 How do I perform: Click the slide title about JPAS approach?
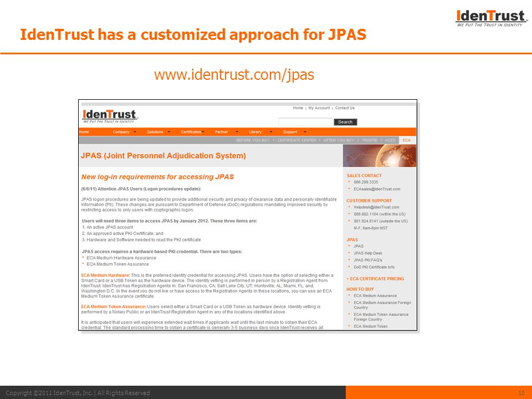193,34
